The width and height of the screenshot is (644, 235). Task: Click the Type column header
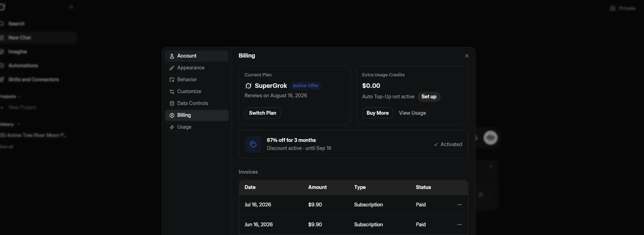[360, 187]
